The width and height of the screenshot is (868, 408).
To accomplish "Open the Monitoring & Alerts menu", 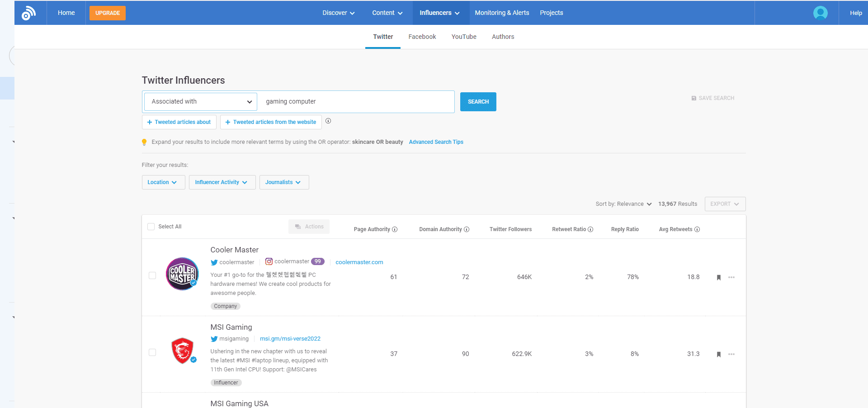I will (x=502, y=13).
